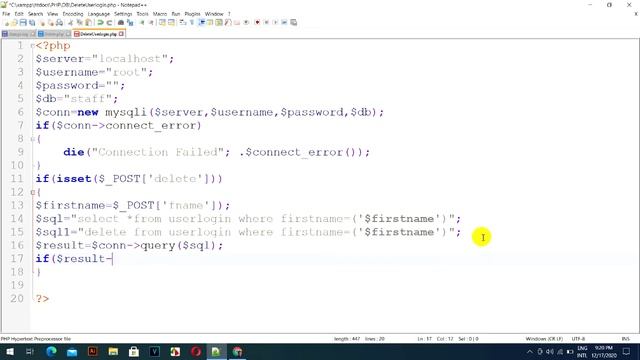
Task: Open Chrome from the taskbar
Action: [237, 351]
